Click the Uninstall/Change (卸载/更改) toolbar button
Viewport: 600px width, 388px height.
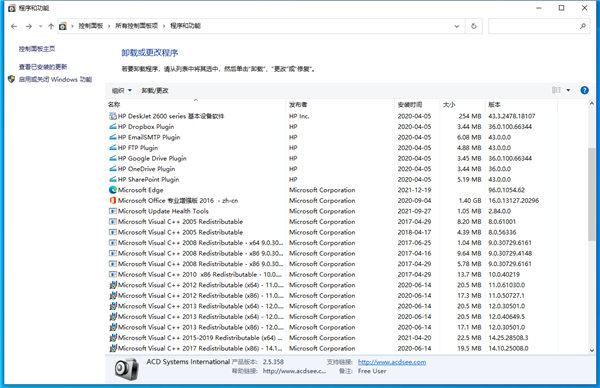155,90
